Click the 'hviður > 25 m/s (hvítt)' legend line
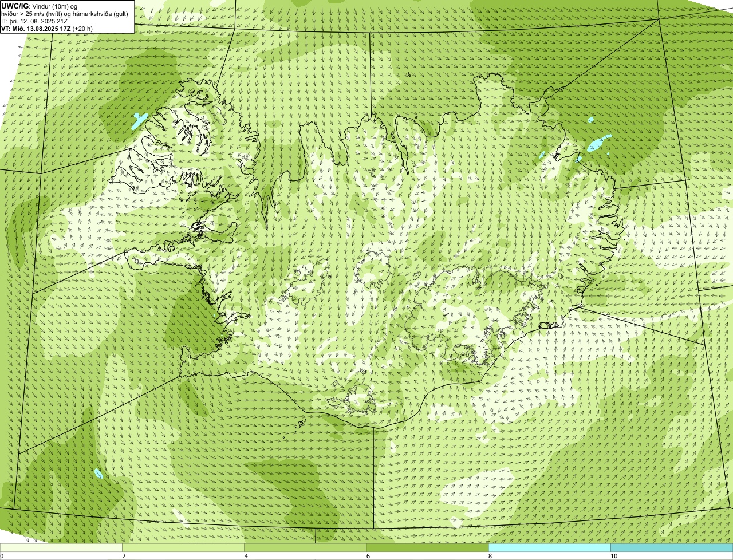The width and height of the screenshot is (733, 560). [65, 14]
